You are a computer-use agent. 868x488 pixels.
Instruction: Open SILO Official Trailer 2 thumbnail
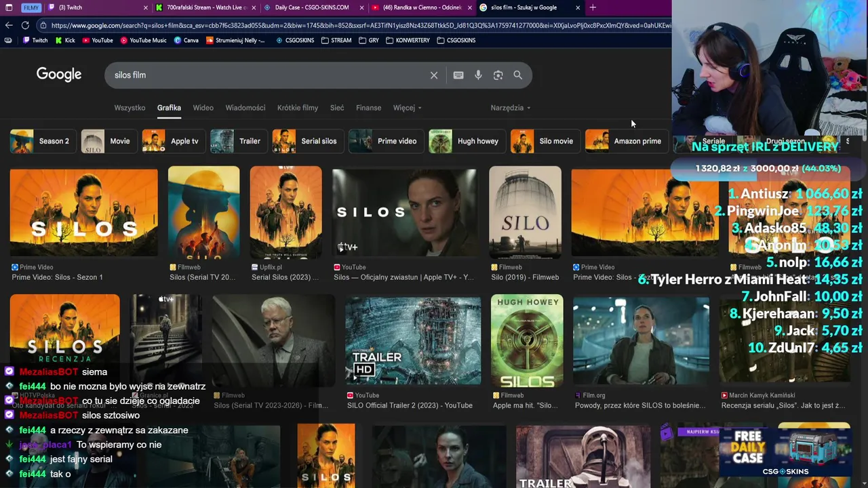coord(413,341)
